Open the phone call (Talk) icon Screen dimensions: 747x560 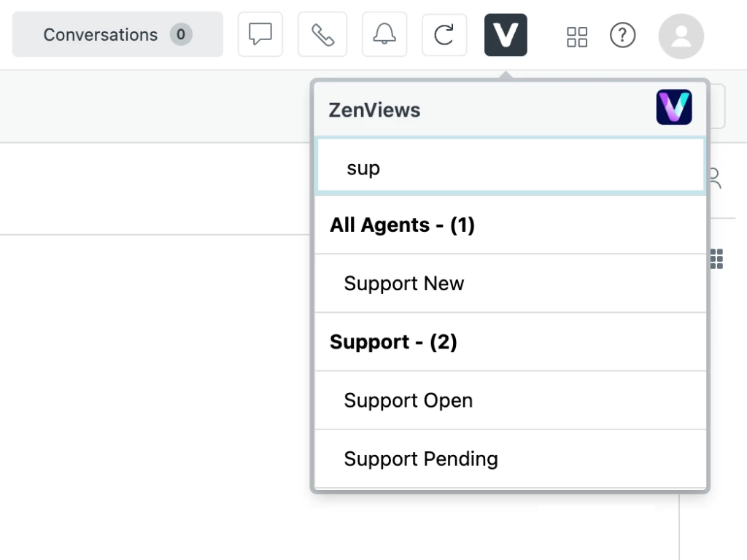pyautogui.click(x=322, y=34)
